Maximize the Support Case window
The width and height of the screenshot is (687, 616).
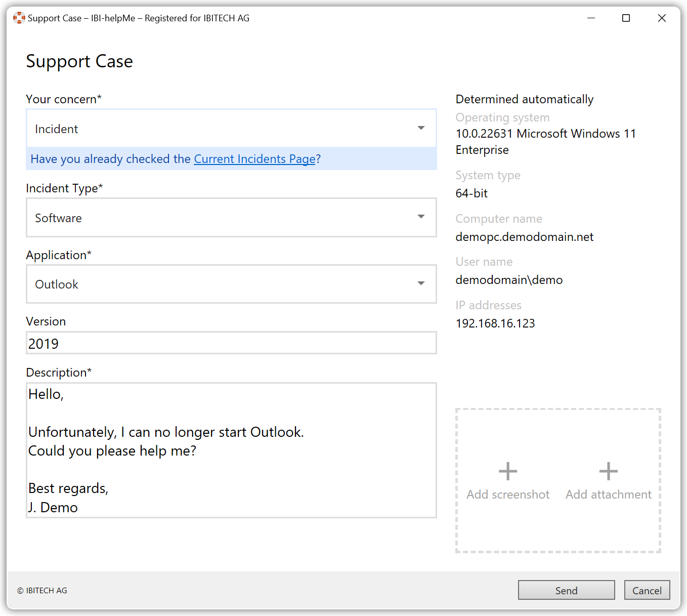pyautogui.click(x=626, y=18)
